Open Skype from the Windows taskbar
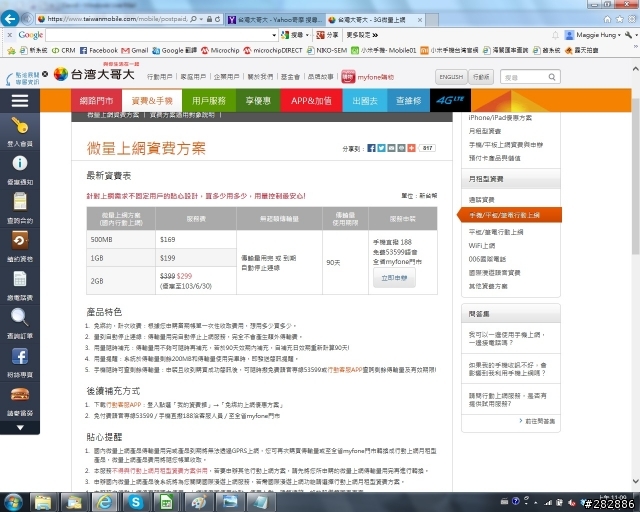This screenshot has width=640, height=512. pos(136,502)
